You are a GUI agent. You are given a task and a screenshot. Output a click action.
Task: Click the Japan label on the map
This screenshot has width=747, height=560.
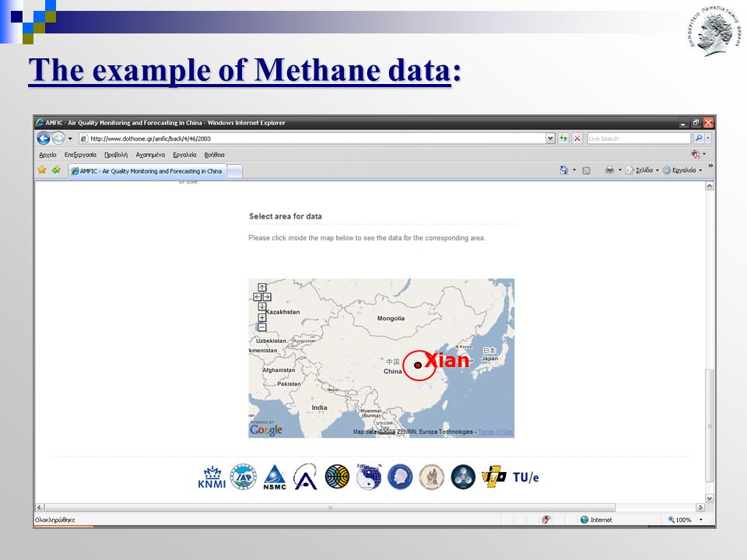click(x=489, y=358)
